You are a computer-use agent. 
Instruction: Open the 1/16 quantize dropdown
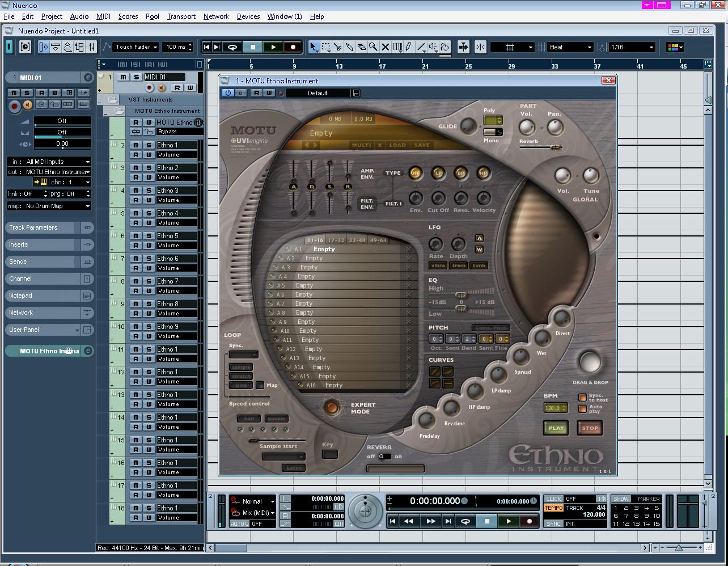632,47
